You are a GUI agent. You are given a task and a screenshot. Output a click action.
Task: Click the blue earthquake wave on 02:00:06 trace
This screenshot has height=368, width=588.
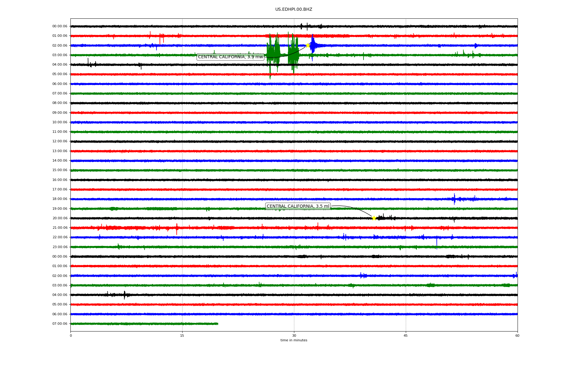click(x=313, y=45)
